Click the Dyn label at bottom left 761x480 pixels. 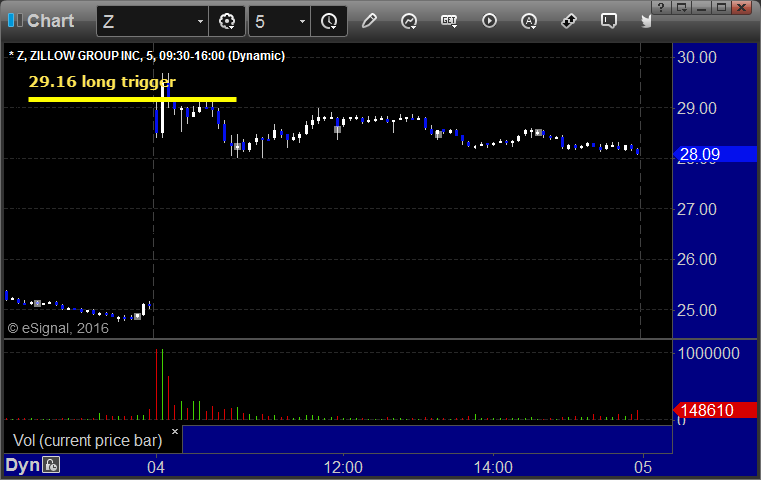[x=22, y=465]
